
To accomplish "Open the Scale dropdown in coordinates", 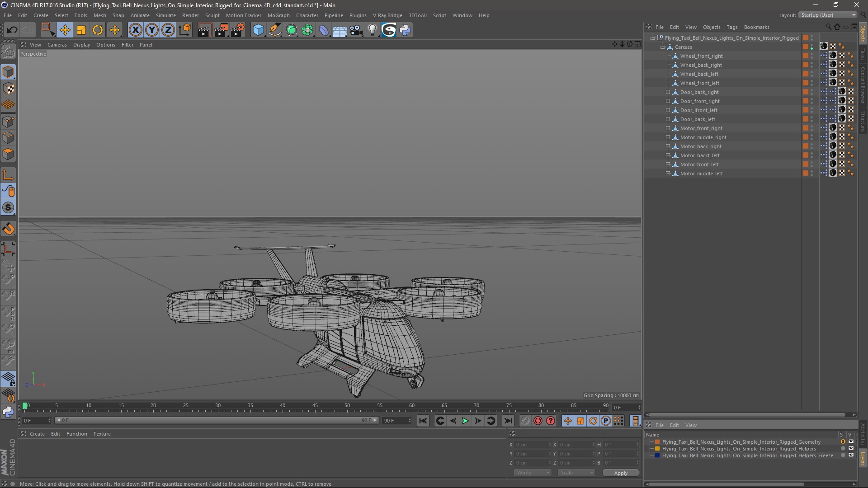I will pyautogui.click(x=576, y=473).
